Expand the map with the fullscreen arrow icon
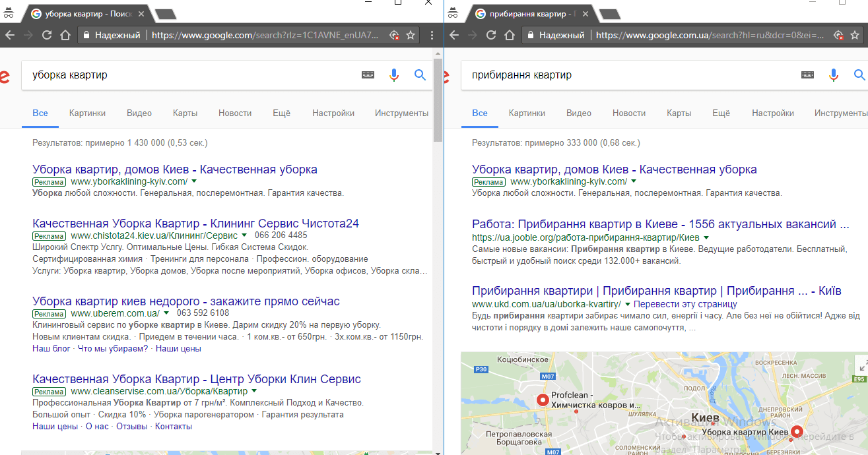 (861, 365)
